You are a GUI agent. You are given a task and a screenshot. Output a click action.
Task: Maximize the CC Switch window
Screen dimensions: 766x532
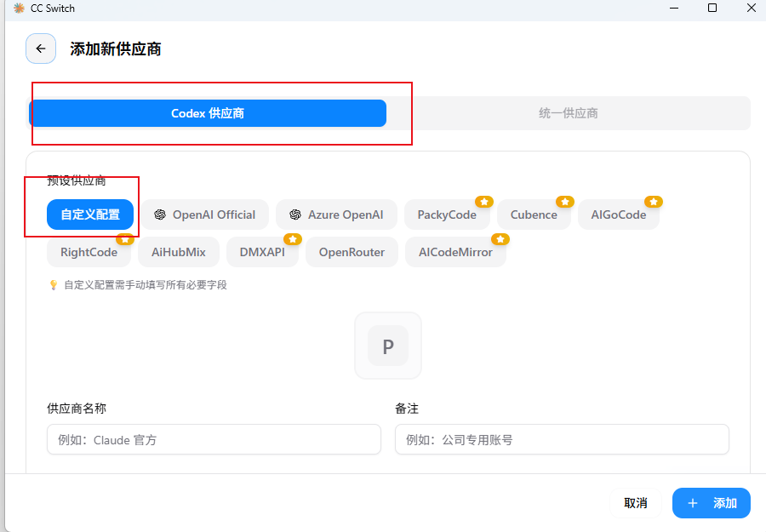[x=712, y=9]
